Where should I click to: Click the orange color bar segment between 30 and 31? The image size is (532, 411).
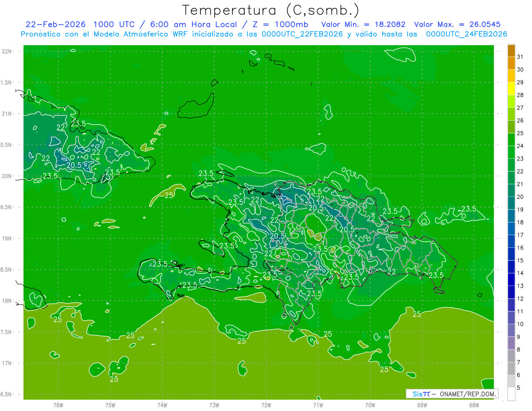[x=511, y=63]
